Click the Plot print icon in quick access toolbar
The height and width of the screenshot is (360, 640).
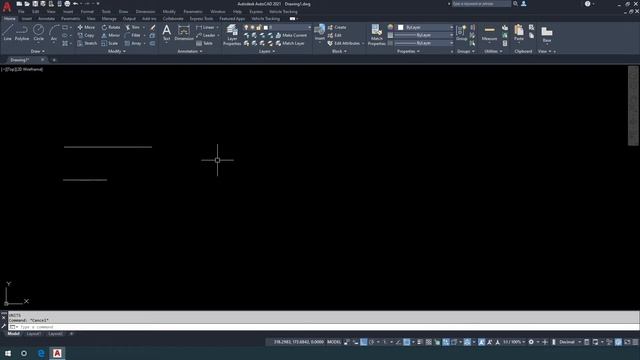[67, 4]
